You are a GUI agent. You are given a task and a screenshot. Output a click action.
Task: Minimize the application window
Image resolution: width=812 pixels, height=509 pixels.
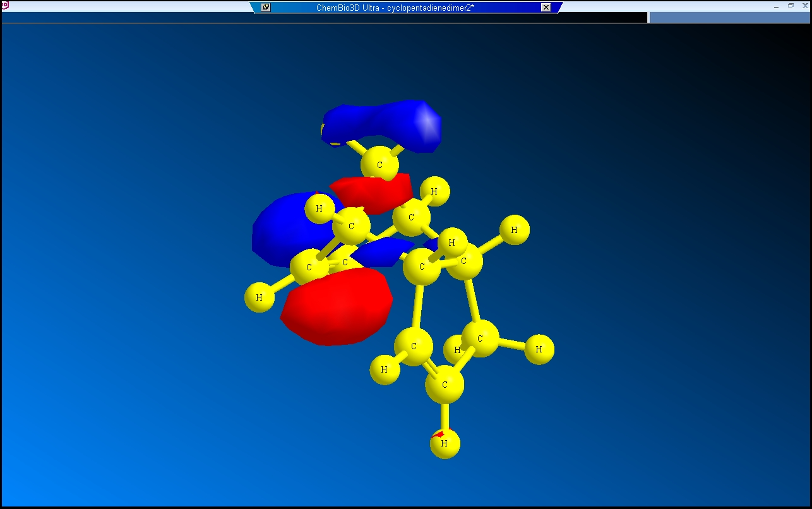pyautogui.click(x=776, y=6)
